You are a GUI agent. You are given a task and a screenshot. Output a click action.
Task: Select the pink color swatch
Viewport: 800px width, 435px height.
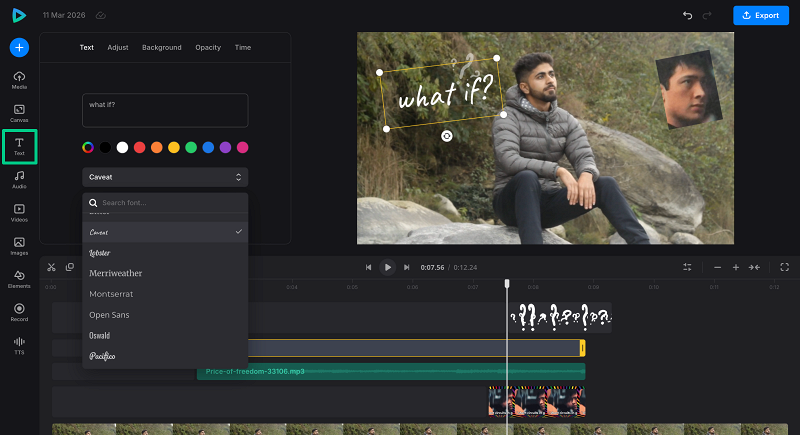pyautogui.click(x=243, y=147)
